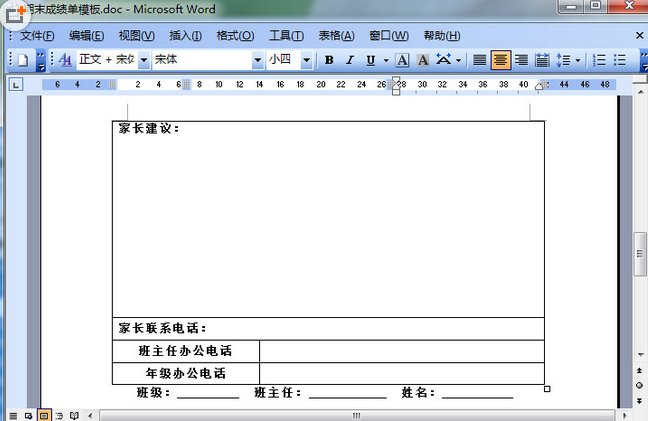Open line spacing dropdown arrow
The height and width of the screenshot is (421, 648).
pyautogui.click(x=578, y=60)
